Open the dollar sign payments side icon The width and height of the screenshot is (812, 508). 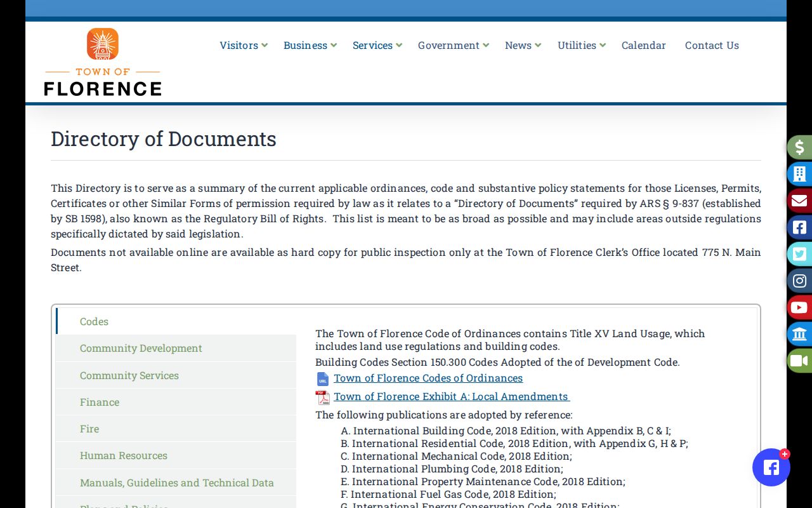click(x=799, y=147)
